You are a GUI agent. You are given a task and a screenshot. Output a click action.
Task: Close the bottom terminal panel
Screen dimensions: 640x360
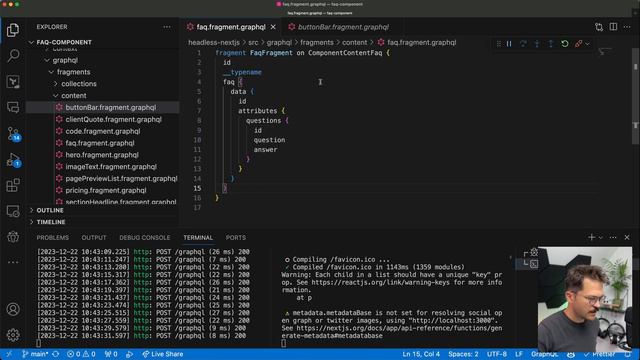click(627, 237)
